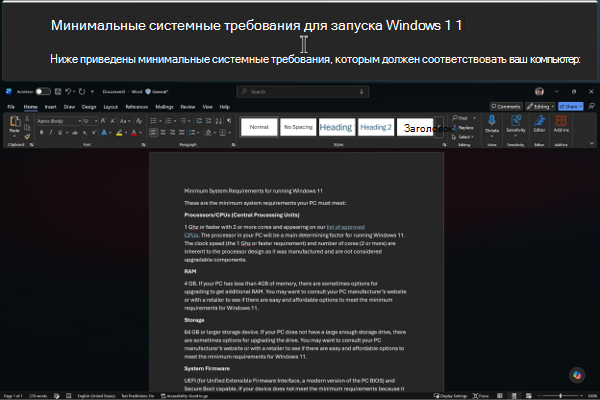Screen dimensions: 600x400
Task: Click Find in Editing group
Action: click(460, 118)
